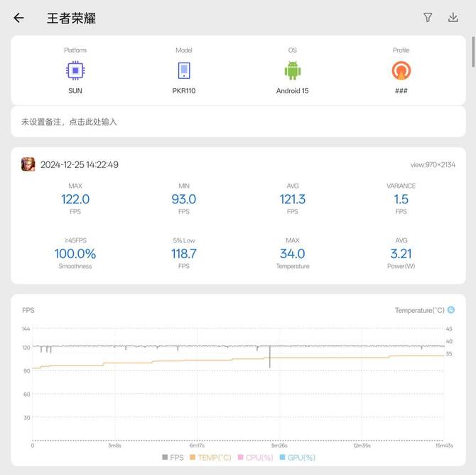This screenshot has height=475, width=476.
Task: Toggle the GPU(%) legend series
Action: 298,457
